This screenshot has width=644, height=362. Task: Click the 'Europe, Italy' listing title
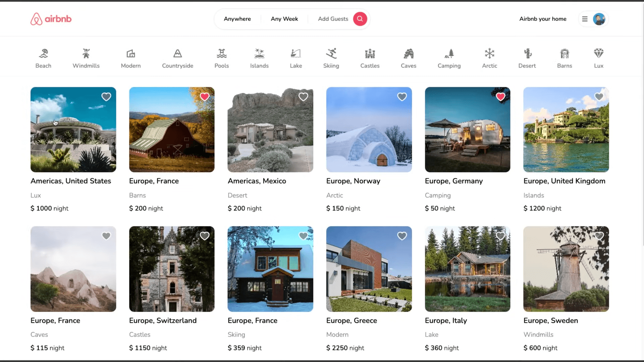click(x=446, y=321)
